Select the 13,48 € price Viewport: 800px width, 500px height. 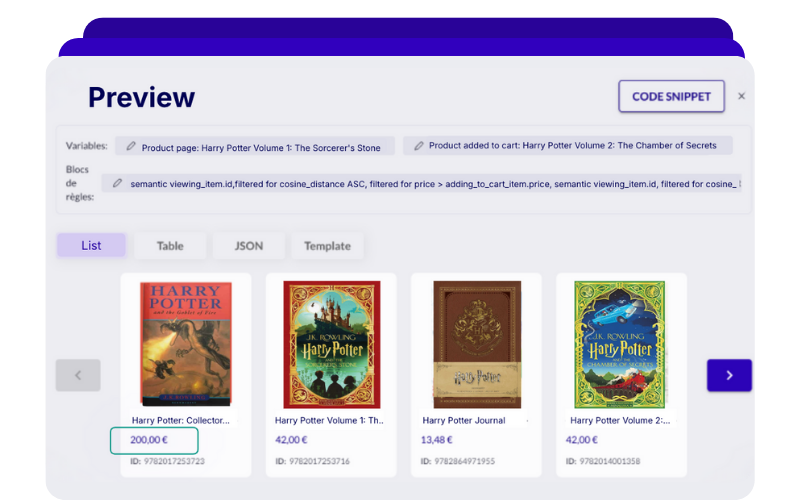[x=437, y=440]
